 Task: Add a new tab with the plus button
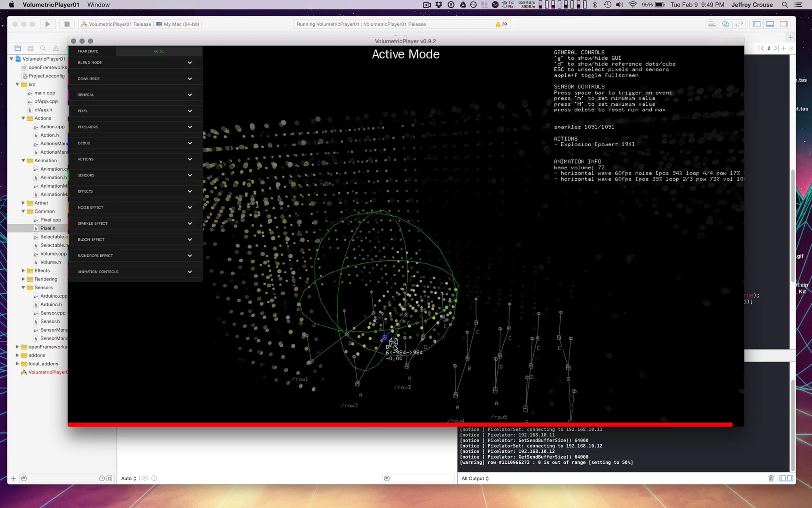pyautogui.click(x=791, y=37)
